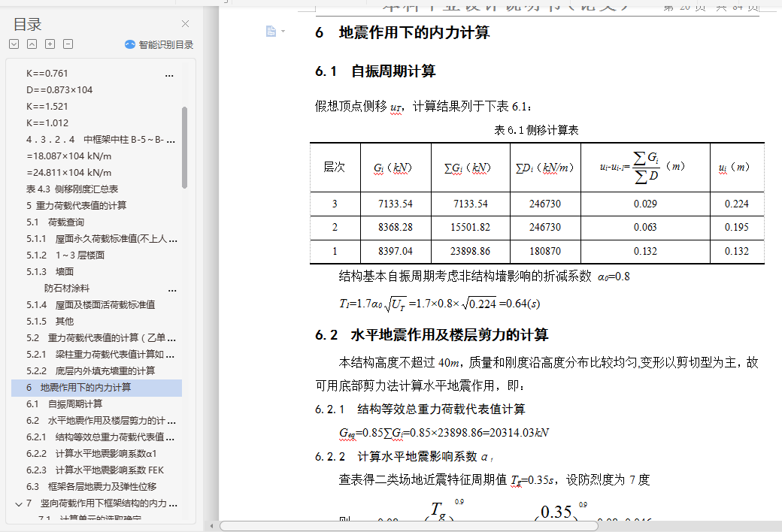This screenshot has height=532, width=782.
Task: Click the line 查表得二类场地近震特征周期值
Action: [x=494, y=479]
